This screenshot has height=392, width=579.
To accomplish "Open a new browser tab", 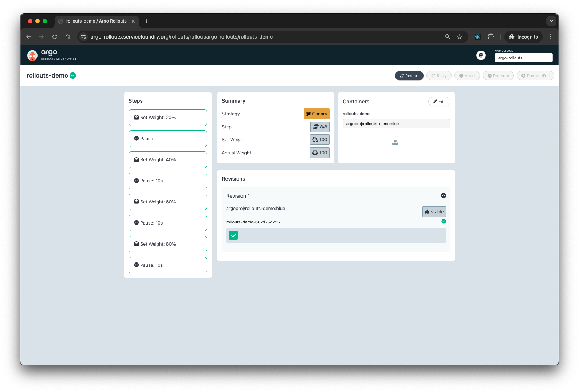I will tap(146, 21).
